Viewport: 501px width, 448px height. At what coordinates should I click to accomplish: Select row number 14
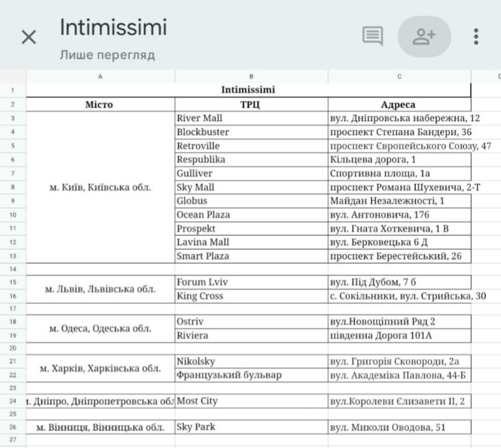pos(13,269)
